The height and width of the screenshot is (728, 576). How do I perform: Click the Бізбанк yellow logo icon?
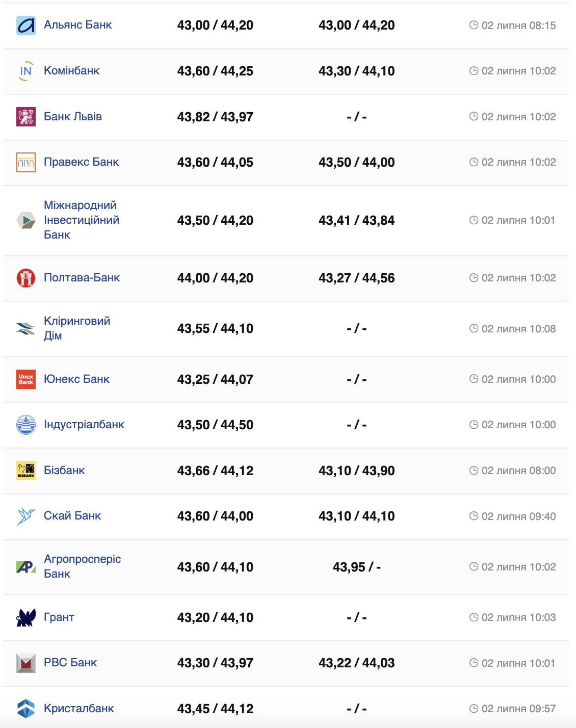[26, 471]
